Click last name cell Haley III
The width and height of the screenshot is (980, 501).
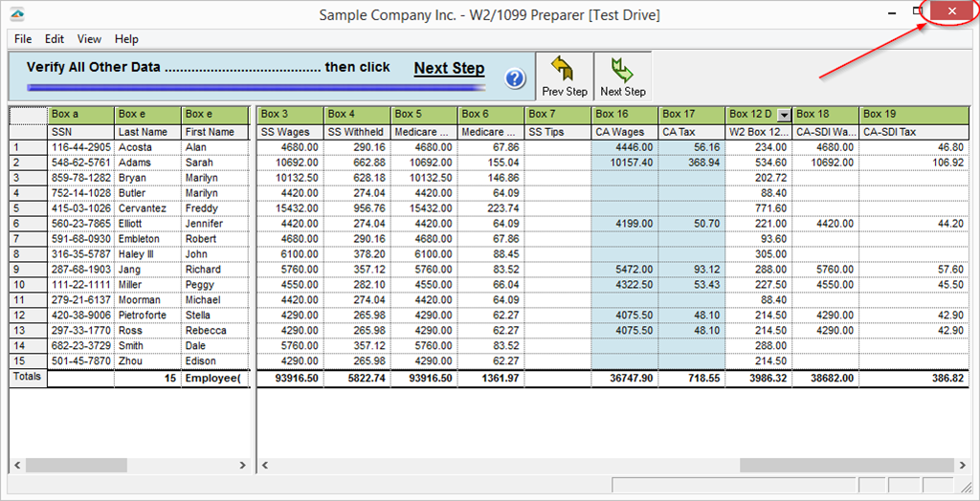[x=147, y=254]
